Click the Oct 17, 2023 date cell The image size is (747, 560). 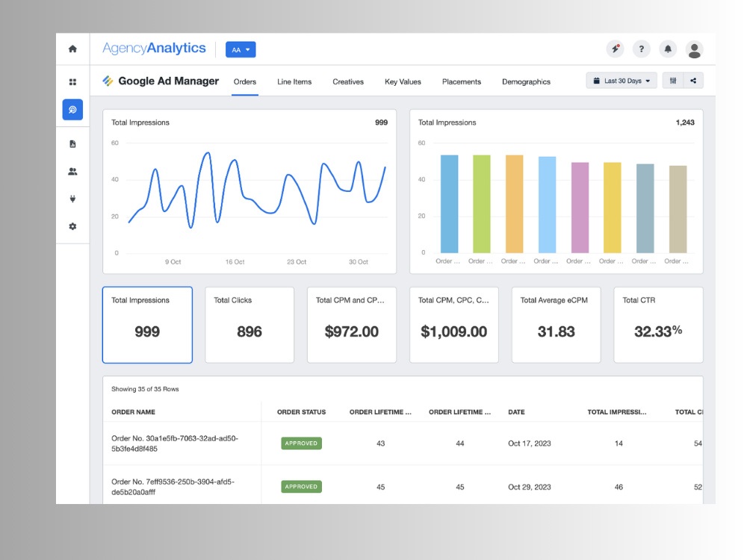tap(530, 444)
